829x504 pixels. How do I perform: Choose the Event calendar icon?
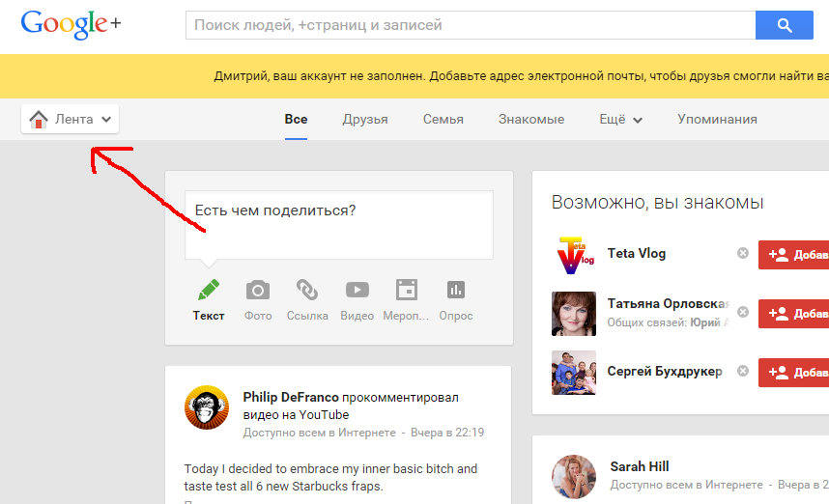[406, 291]
